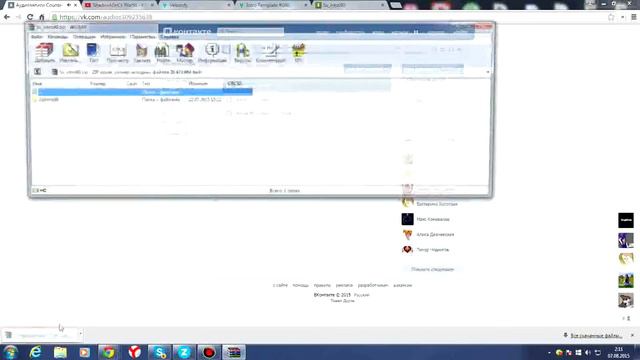Click the VK show next friends link
Screen dimensions: 640x360
click(432, 269)
